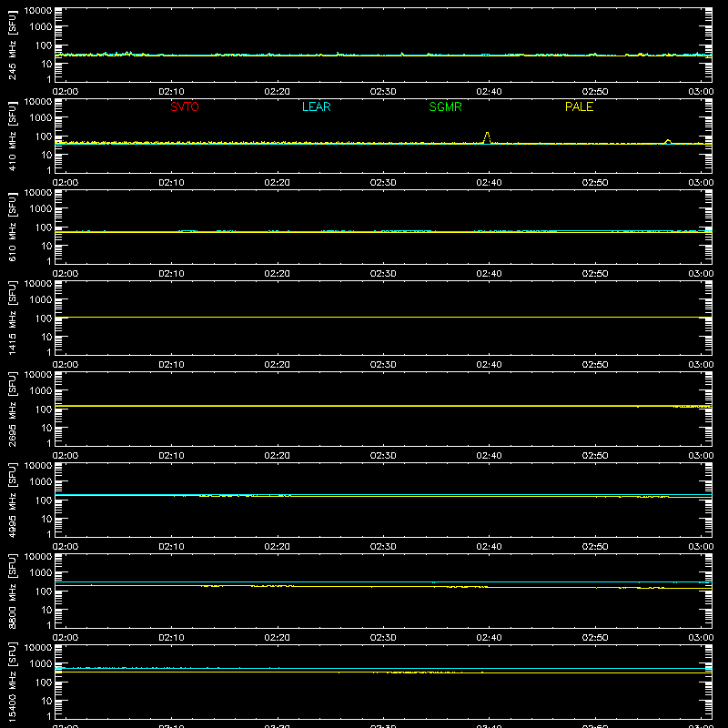Click 02:30 tick label under 8800 MHz plot
The height and width of the screenshot is (728, 728).
point(383,638)
